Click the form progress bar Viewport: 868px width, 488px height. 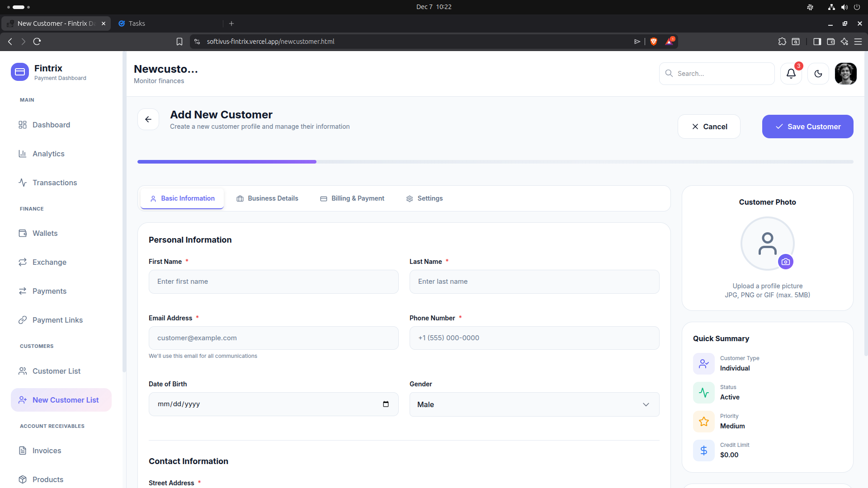(495, 162)
